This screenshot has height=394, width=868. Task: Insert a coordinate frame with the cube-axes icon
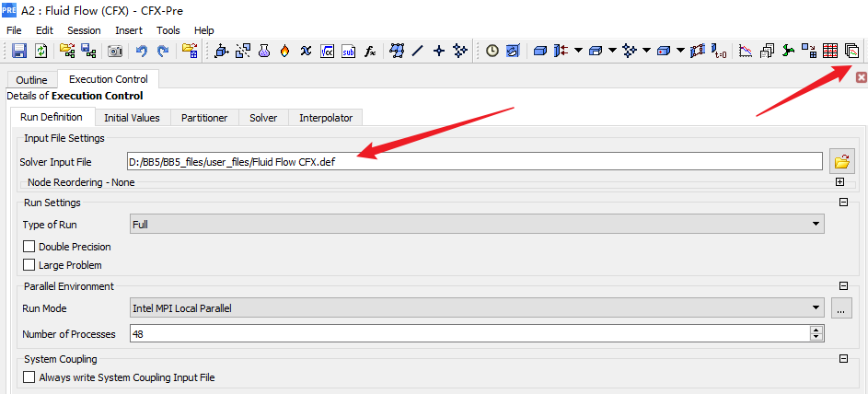(222, 51)
